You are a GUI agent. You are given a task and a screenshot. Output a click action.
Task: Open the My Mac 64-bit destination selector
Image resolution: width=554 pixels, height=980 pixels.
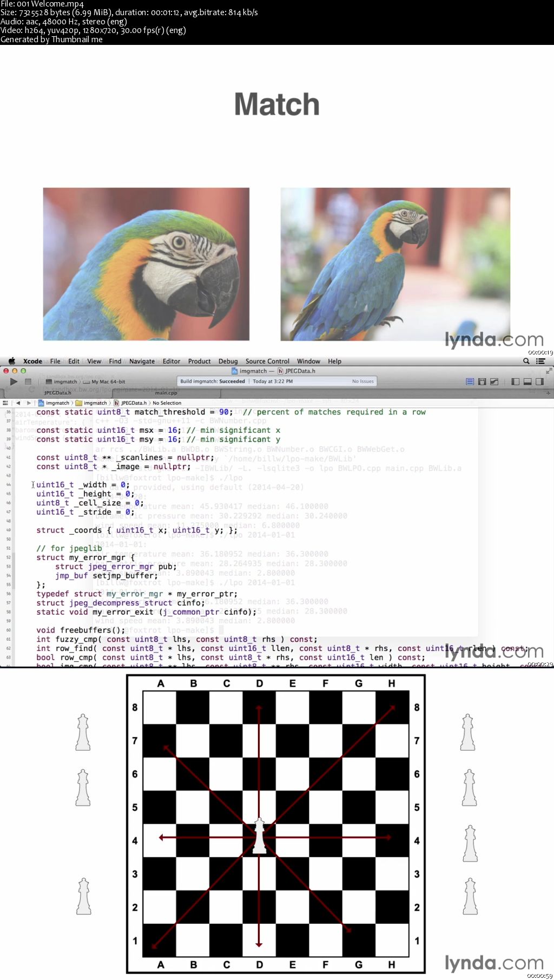coord(104,382)
